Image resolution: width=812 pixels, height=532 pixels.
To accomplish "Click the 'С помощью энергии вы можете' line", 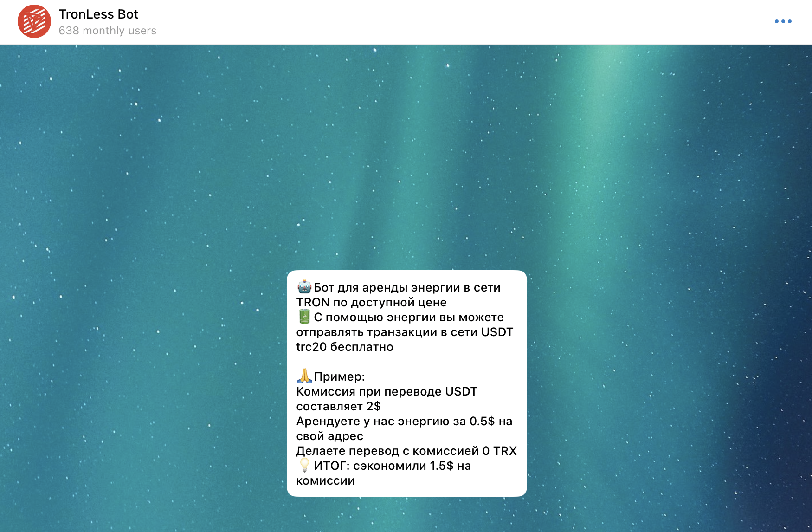I will click(x=408, y=318).
